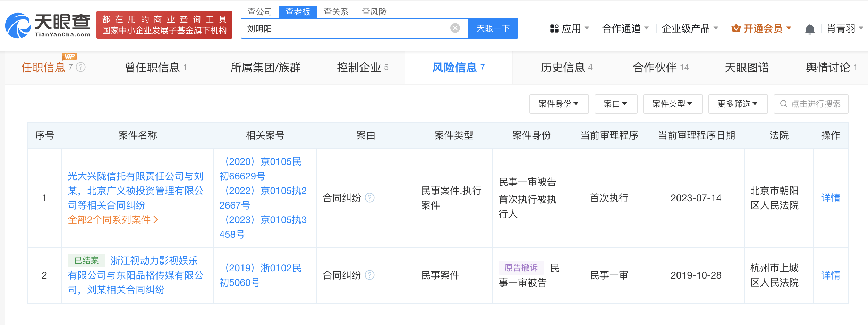The image size is (868, 325).
Task: Click the 案件名称 column header
Action: point(138,135)
